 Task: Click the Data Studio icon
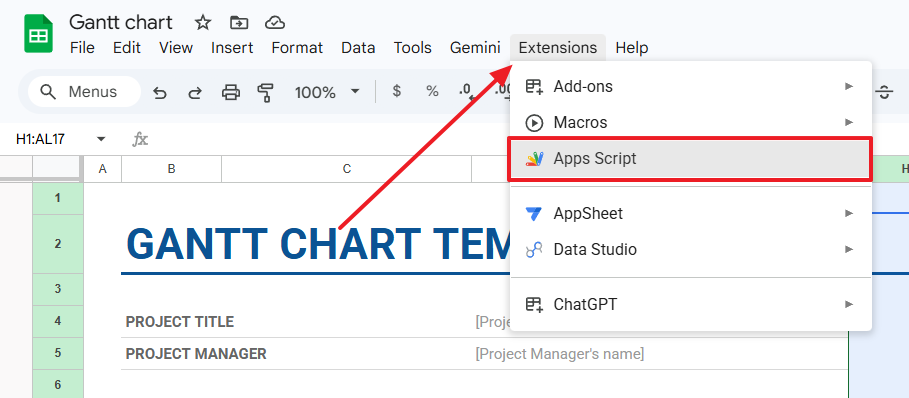point(534,250)
